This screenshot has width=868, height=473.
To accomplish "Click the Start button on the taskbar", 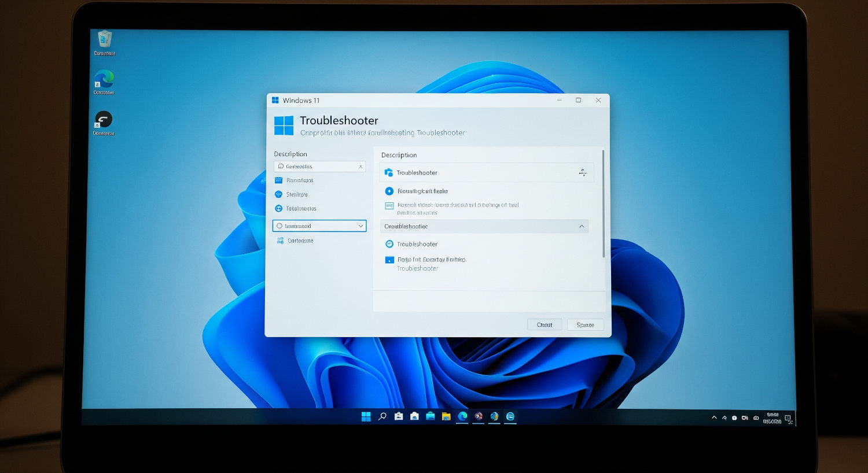I will (366, 416).
